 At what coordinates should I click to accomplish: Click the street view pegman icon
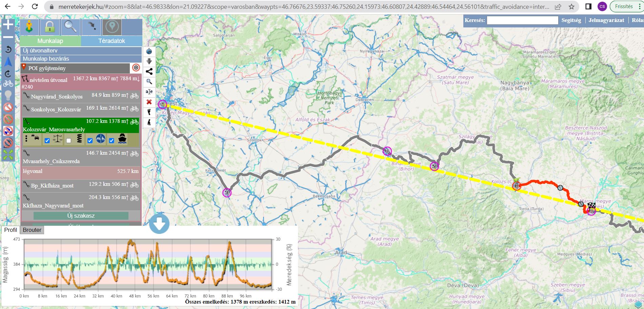(29, 27)
